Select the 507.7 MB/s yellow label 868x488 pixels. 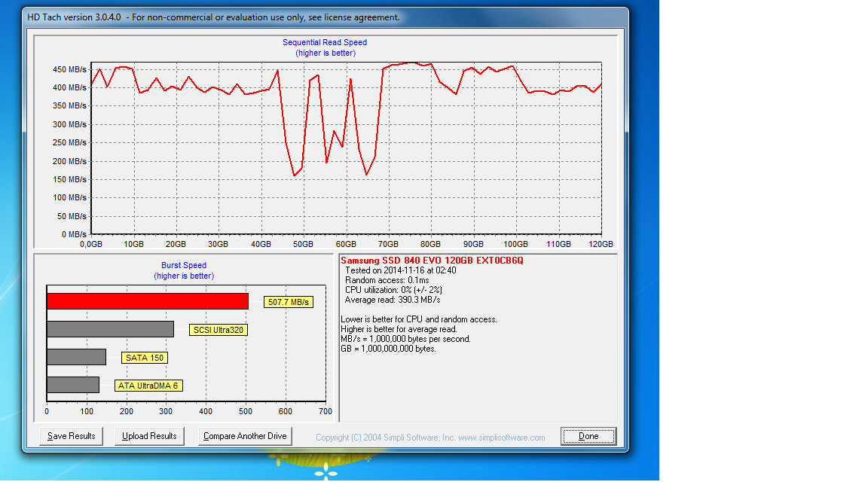click(289, 302)
